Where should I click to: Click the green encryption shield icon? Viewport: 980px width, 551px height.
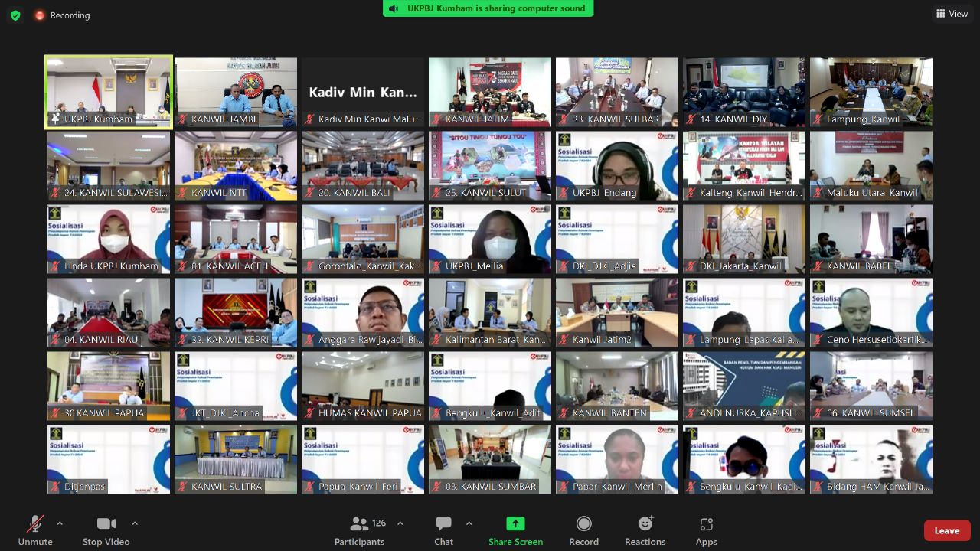click(x=15, y=15)
